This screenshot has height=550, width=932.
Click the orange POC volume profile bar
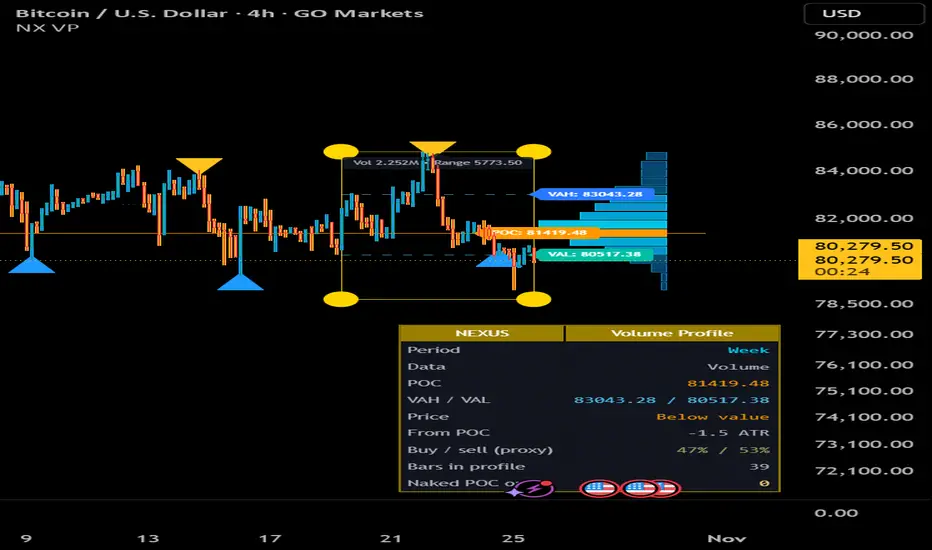coord(633,232)
